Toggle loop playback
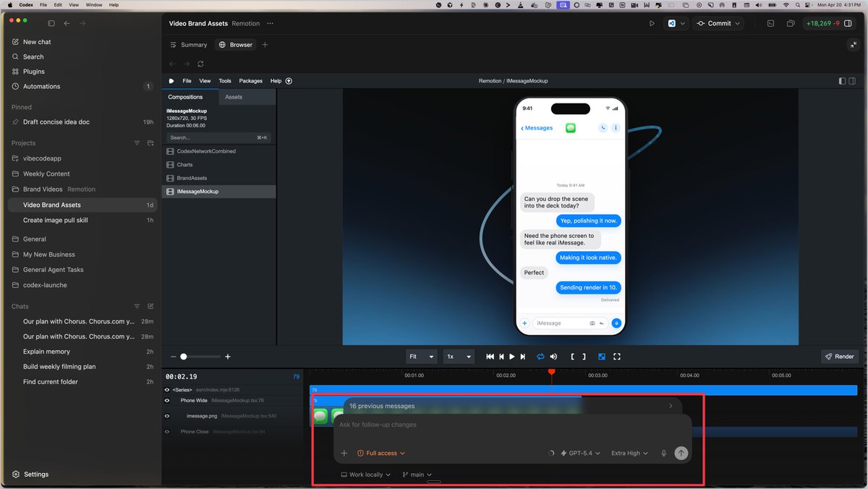The height and width of the screenshot is (489, 868). tap(540, 357)
